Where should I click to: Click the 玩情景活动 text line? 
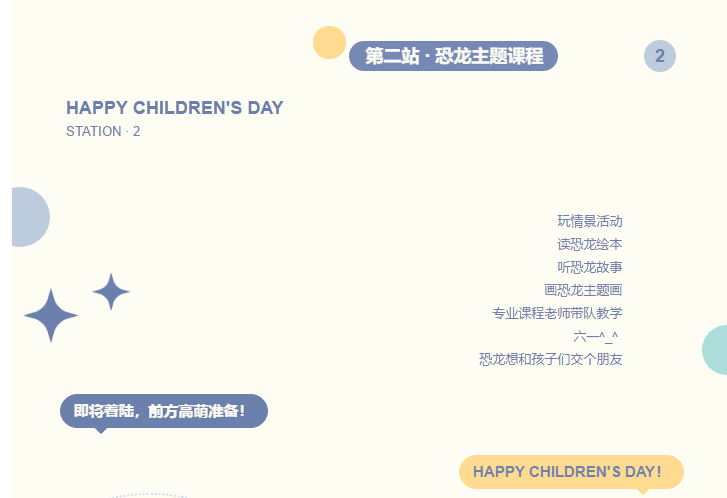click(590, 221)
